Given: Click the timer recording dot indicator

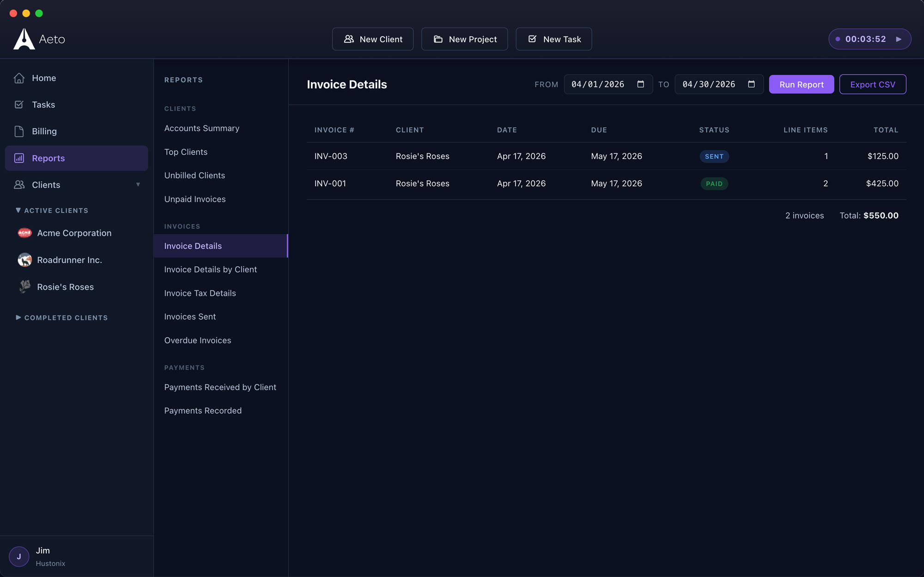Looking at the screenshot, I should tap(838, 39).
